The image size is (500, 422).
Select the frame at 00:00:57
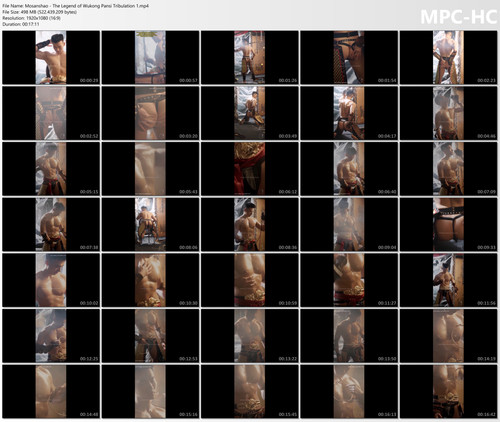pos(150,57)
